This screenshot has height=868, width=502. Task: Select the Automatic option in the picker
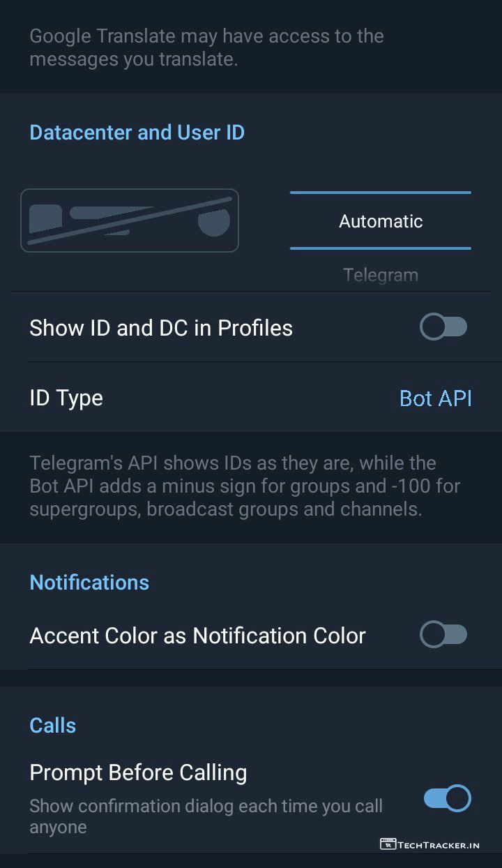[381, 221]
